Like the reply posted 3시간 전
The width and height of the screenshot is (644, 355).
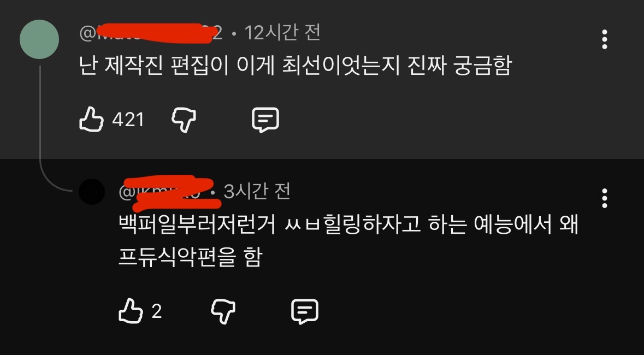pos(131,311)
